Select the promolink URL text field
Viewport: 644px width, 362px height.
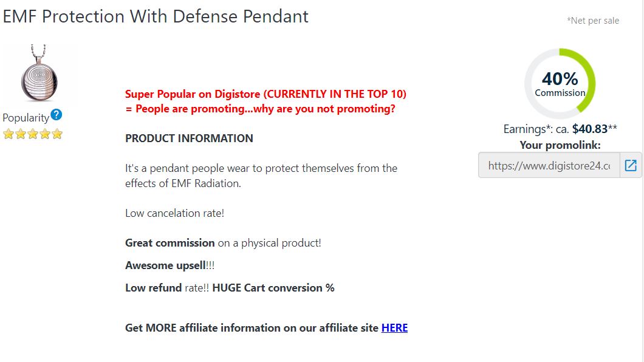[x=549, y=165]
